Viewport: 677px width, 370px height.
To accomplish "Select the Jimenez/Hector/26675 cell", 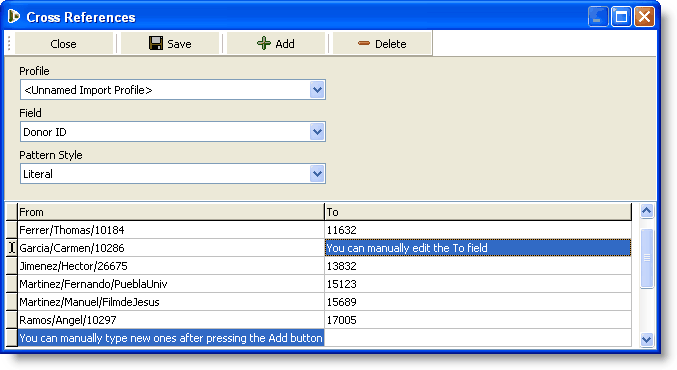I will click(171, 266).
